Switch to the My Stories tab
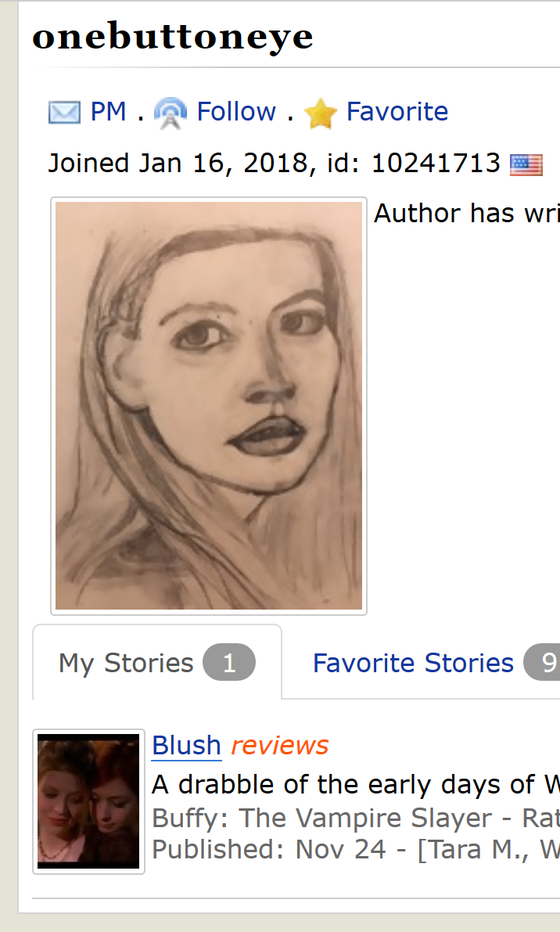This screenshot has height=932, width=560. point(157,662)
